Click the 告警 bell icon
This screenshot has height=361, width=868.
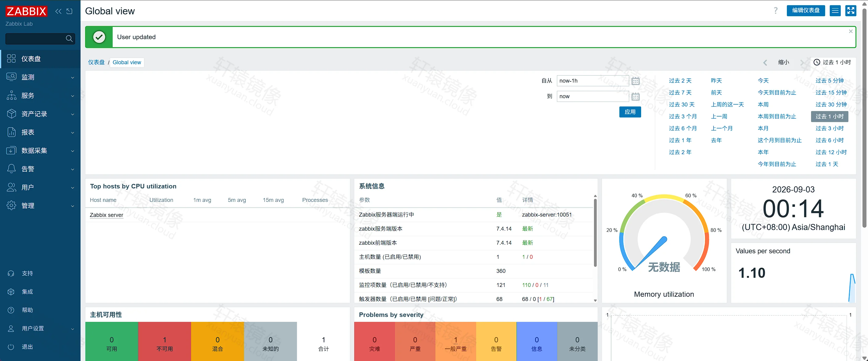[x=11, y=169]
